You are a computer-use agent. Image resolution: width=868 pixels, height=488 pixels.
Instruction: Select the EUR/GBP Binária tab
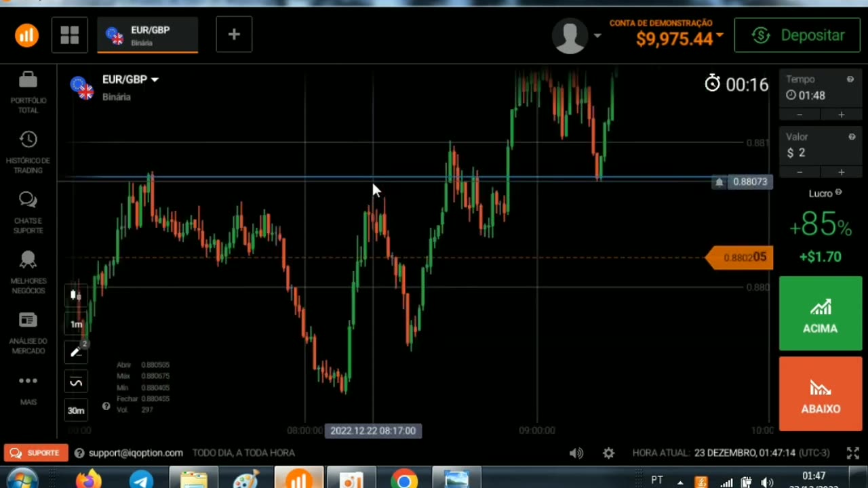click(148, 35)
